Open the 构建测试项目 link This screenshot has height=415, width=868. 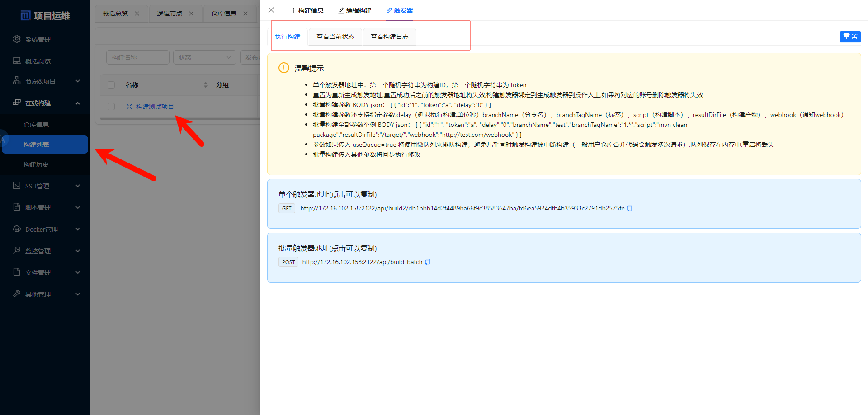pos(155,107)
